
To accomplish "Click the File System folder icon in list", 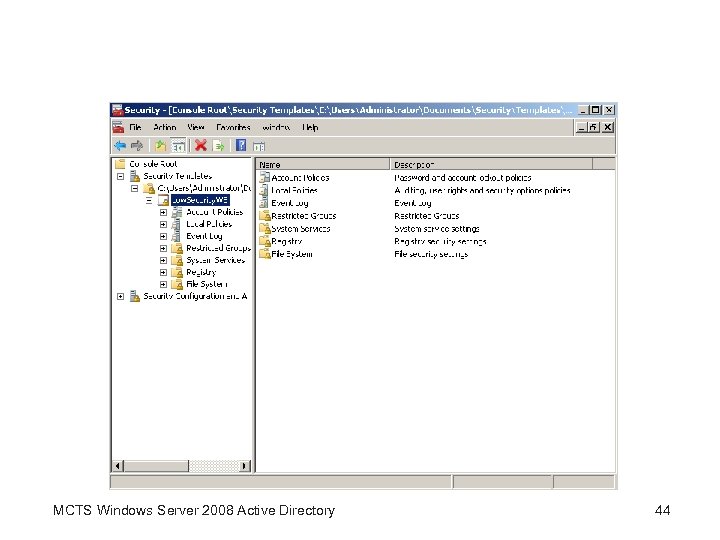I will [x=264, y=254].
